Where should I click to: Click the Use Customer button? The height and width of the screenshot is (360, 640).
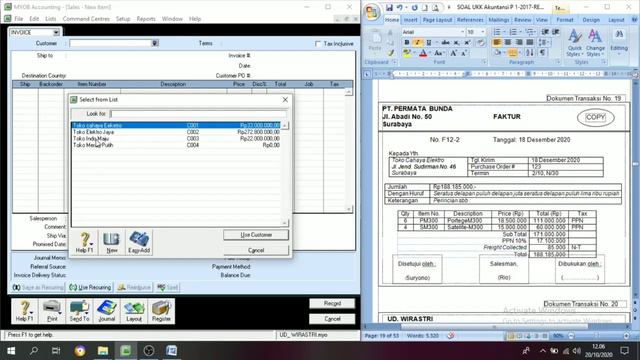tap(256, 235)
